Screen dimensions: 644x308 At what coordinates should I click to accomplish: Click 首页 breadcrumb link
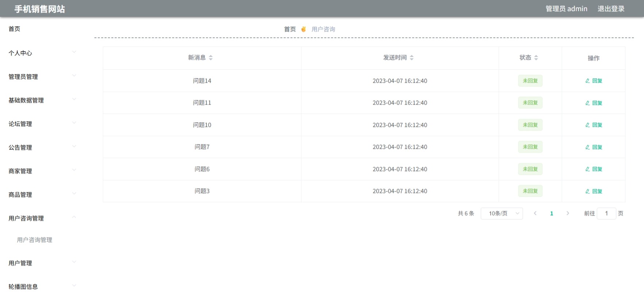click(290, 29)
